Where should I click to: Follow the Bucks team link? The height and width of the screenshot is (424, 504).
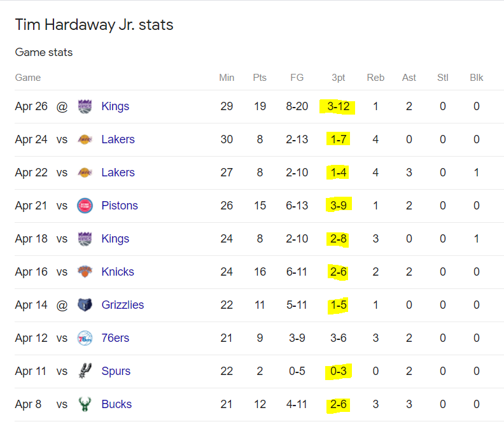116,404
